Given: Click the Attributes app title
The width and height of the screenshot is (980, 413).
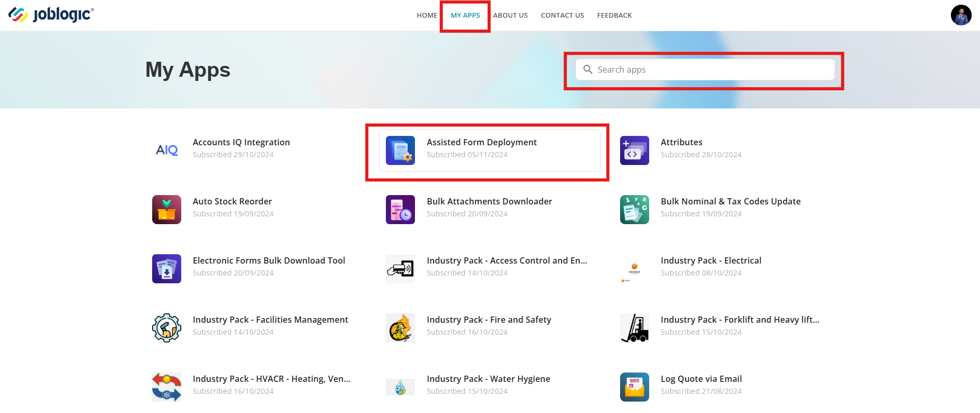Looking at the screenshot, I should [x=681, y=142].
